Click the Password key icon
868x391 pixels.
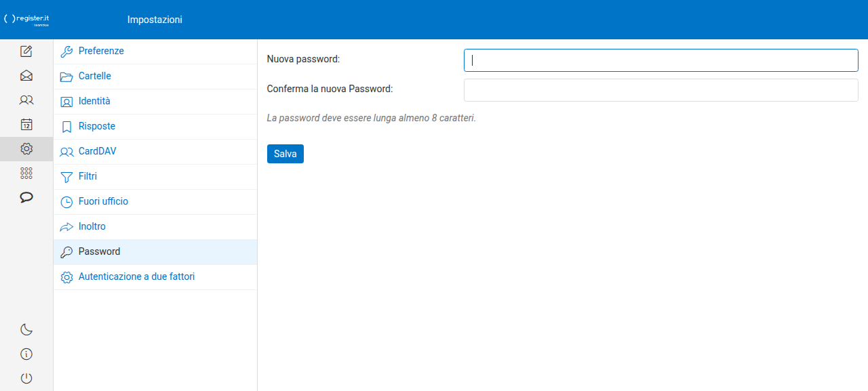pos(66,252)
